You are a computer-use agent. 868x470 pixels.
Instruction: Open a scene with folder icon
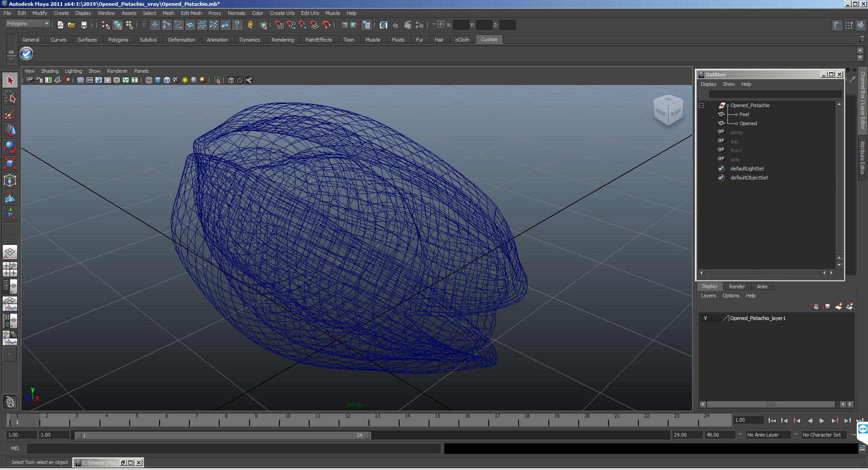pyautogui.click(x=71, y=25)
